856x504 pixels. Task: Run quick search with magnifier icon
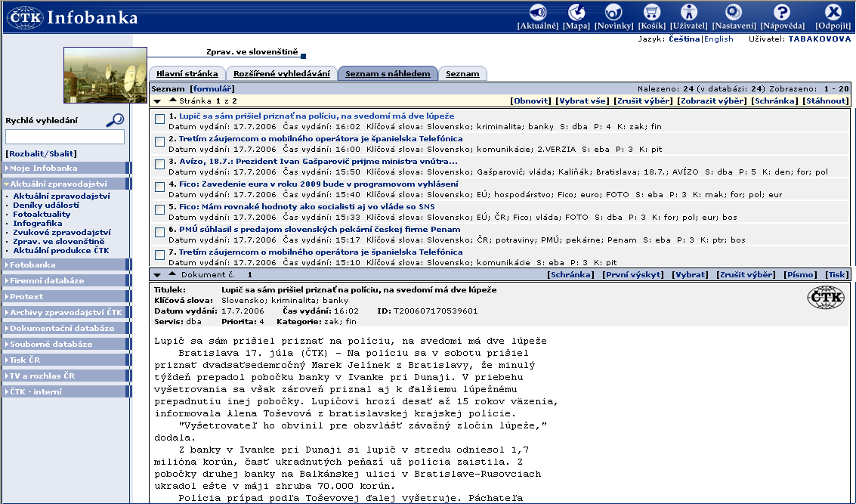[115, 119]
